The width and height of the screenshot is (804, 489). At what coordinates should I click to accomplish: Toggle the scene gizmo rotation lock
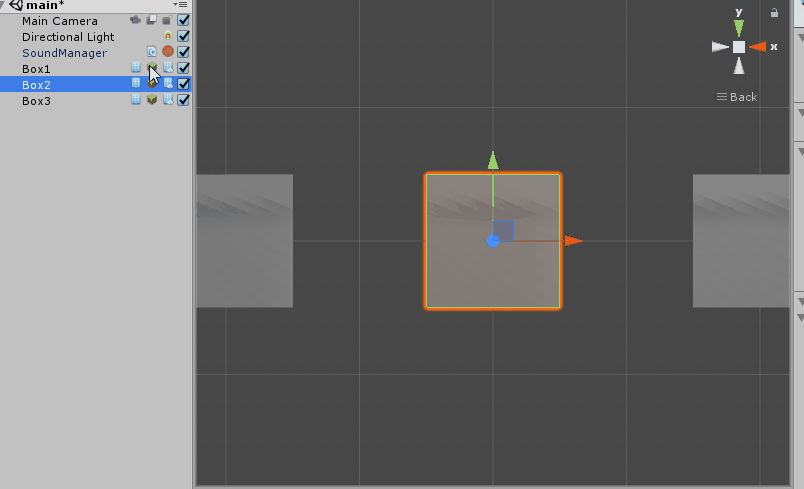[774, 13]
